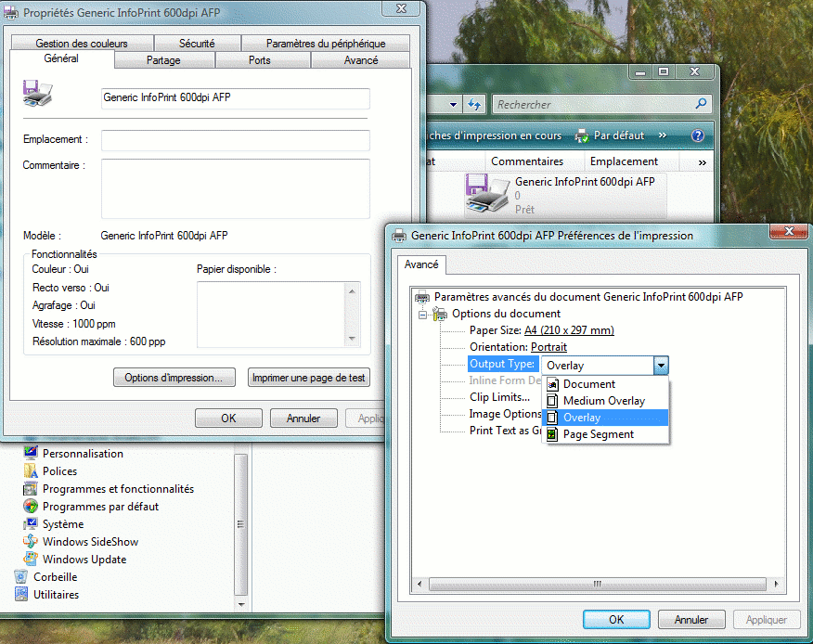The height and width of the screenshot is (644, 813).
Task: Open the address bar history dropdown arrow
Action: (x=453, y=104)
